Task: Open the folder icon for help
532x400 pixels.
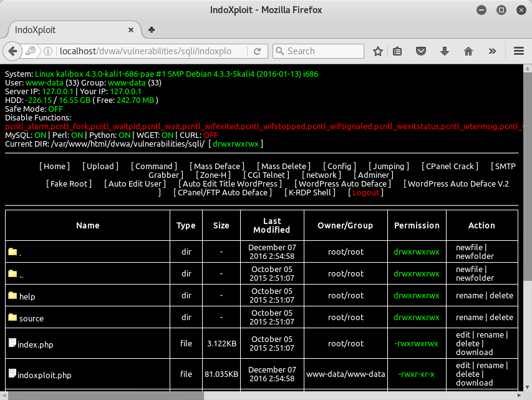Action: pyautogui.click(x=12, y=296)
